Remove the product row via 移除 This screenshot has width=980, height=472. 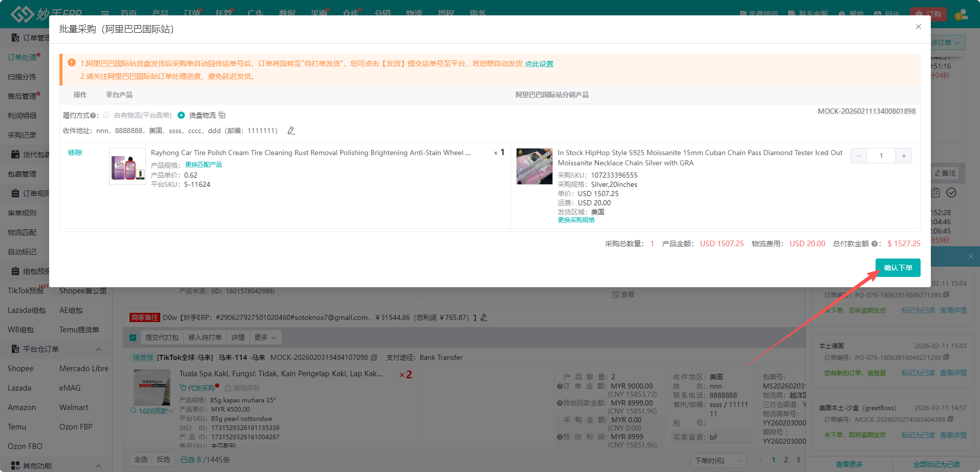[x=75, y=153]
